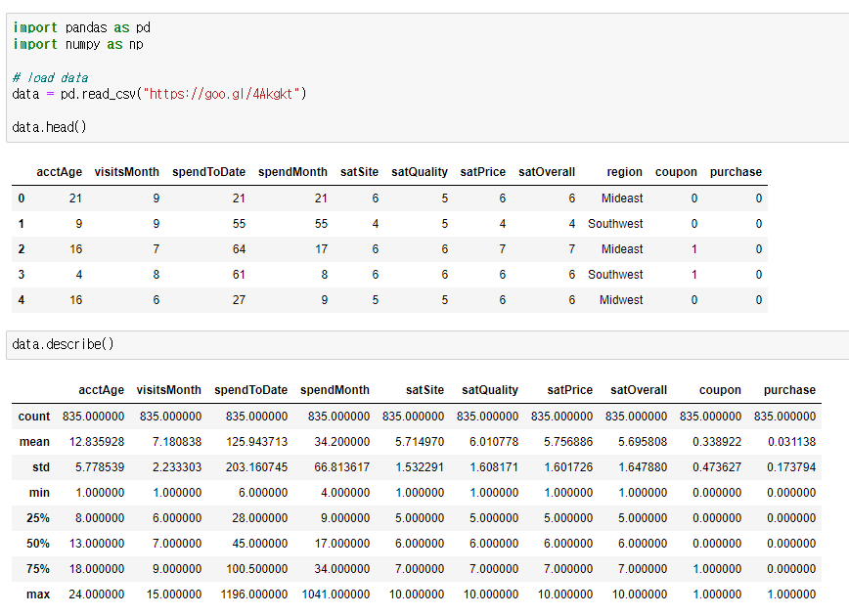Viewport: 849px width, 616px height.
Task: Click the 75% row label
Action: tap(38, 569)
